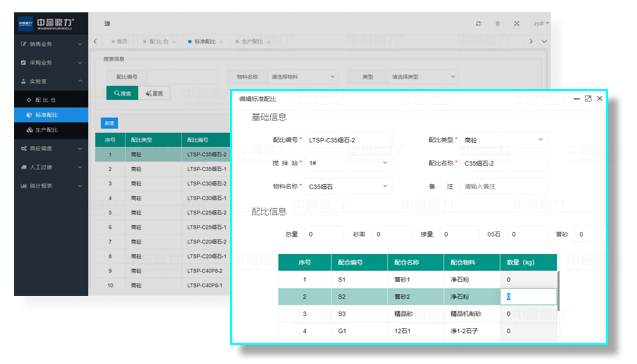
Task: Expand the 采购业务 sidebar menu
Action: [51, 63]
